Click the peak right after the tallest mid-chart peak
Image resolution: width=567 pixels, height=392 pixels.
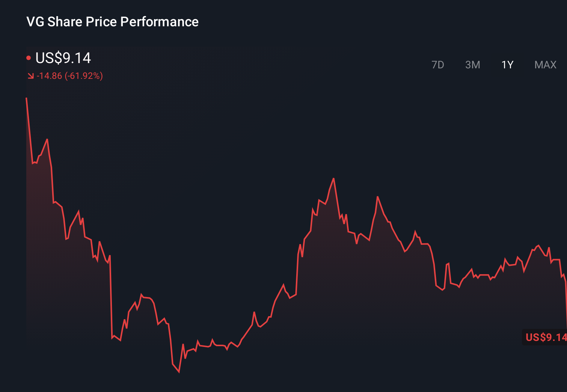(x=377, y=197)
